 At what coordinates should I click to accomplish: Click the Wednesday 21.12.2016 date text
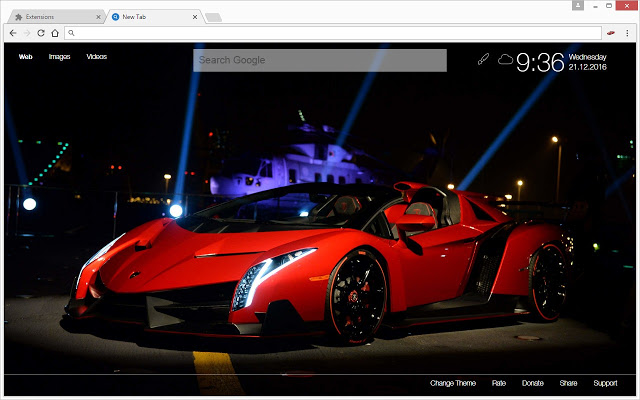(588, 62)
